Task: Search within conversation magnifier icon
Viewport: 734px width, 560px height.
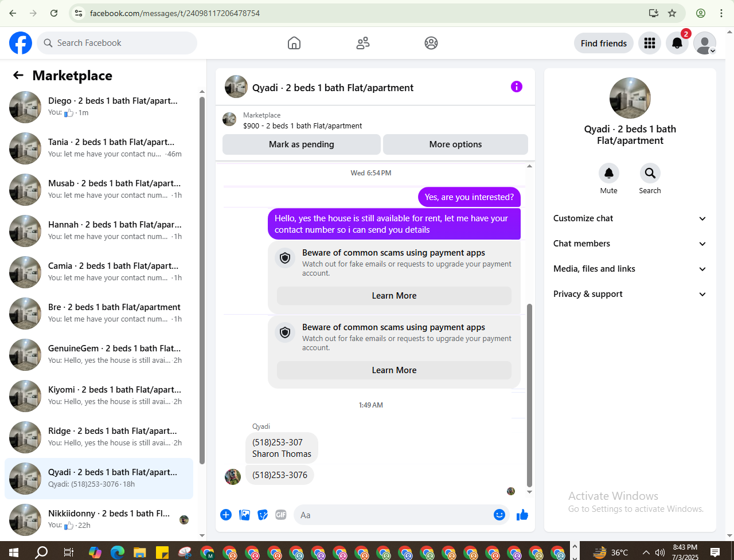Action: [650, 173]
